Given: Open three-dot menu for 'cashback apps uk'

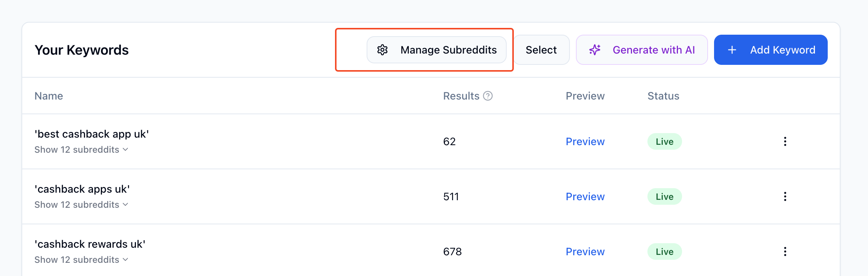Looking at the screenshot, I should (x=785, y=196).
